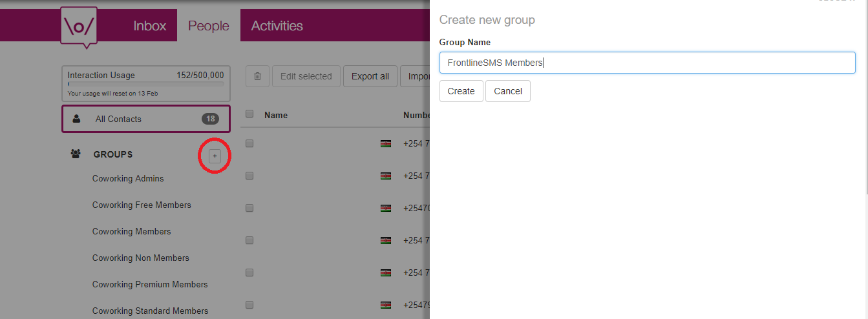Open the Coworking Members group
The image size is (868, 319).
(x=132, y=231)
